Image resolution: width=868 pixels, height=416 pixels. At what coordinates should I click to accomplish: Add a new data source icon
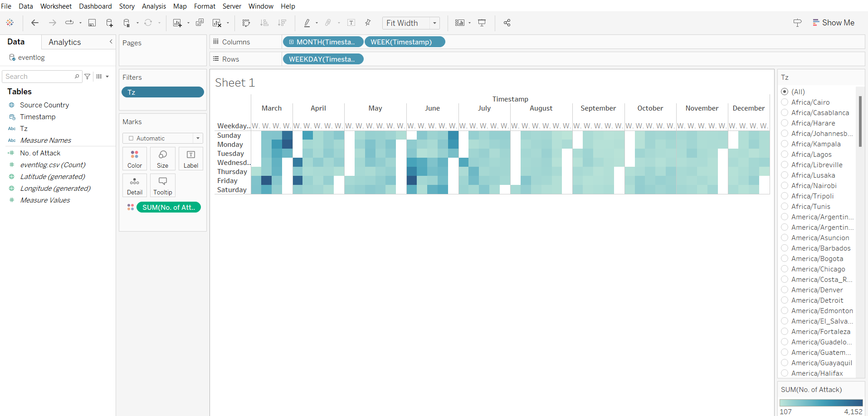(x=109, y=23)
